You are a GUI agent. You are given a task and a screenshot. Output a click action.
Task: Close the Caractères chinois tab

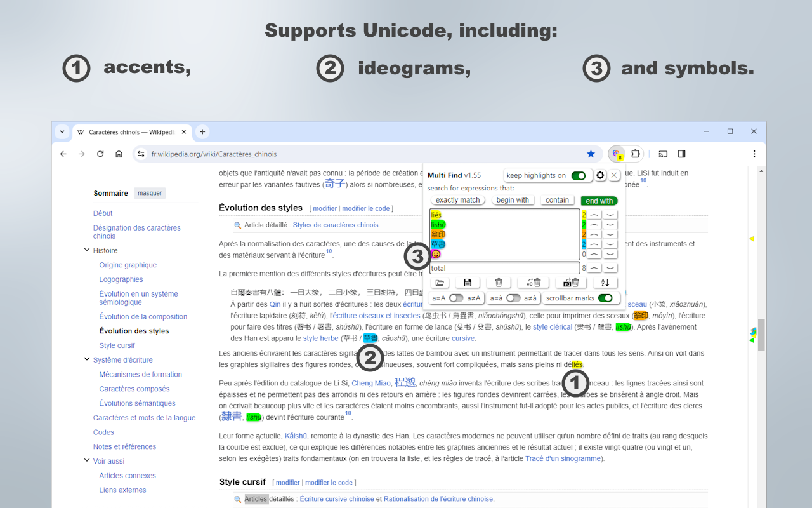point(184,132)
